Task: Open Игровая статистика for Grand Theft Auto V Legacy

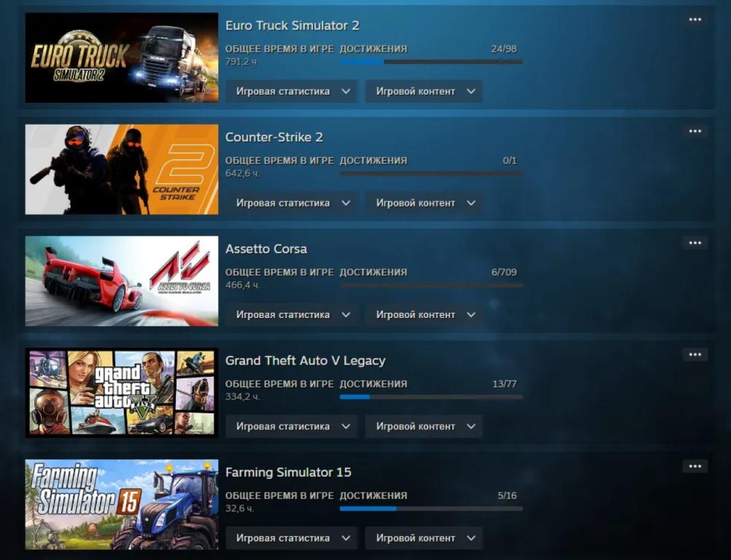Action: click(x=291, y=426)
